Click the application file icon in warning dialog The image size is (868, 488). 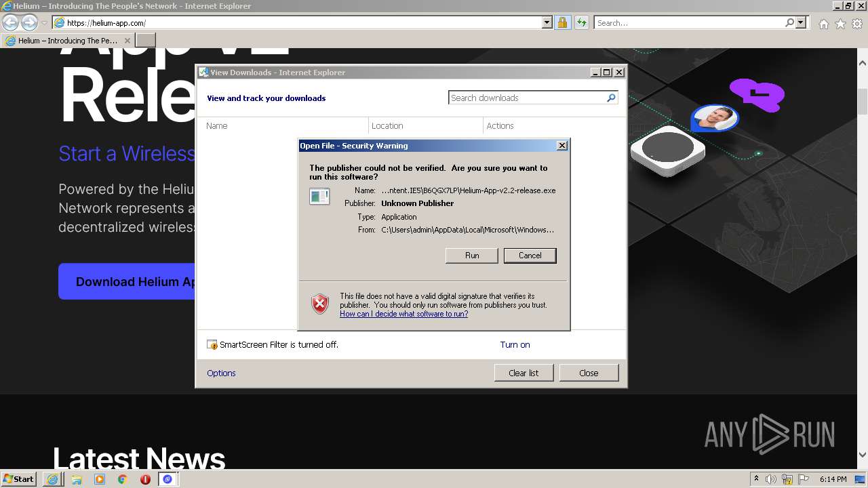319,197
